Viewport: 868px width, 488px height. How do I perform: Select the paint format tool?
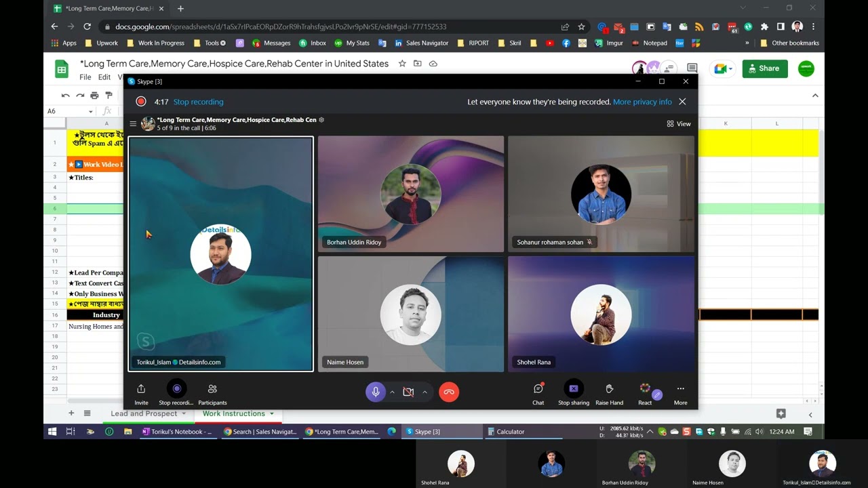[108, 96]
